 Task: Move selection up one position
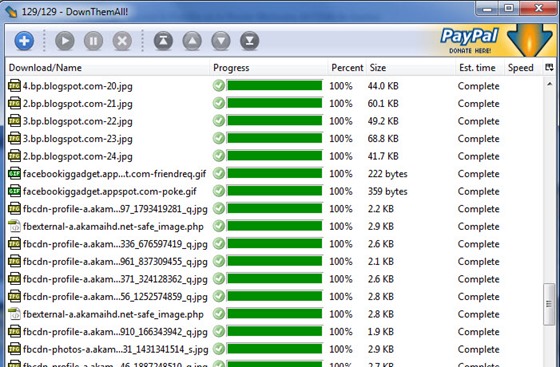pyautogui.click(x=192, y=41)
